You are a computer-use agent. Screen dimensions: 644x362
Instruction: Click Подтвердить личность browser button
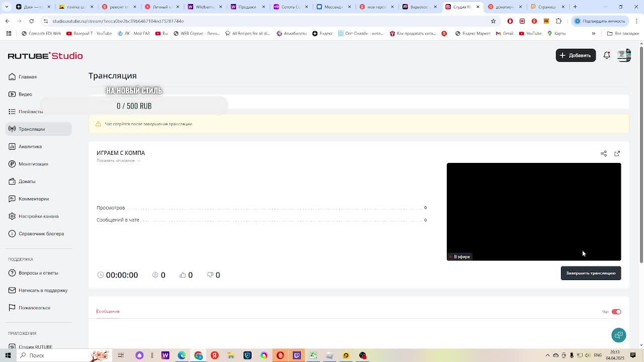click(600, 21)
